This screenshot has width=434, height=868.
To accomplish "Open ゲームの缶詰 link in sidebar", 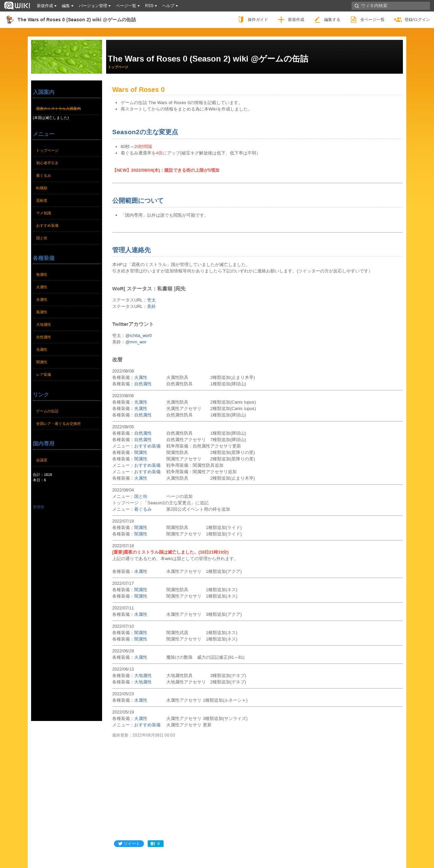I will (47, 411).
